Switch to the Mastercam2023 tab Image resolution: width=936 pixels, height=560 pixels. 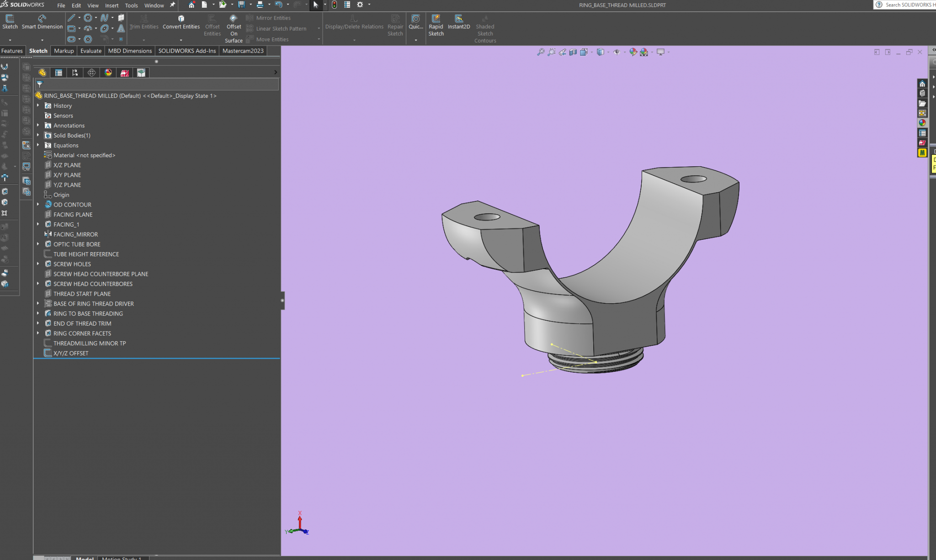pyautogui.click(x=243, y=51)
